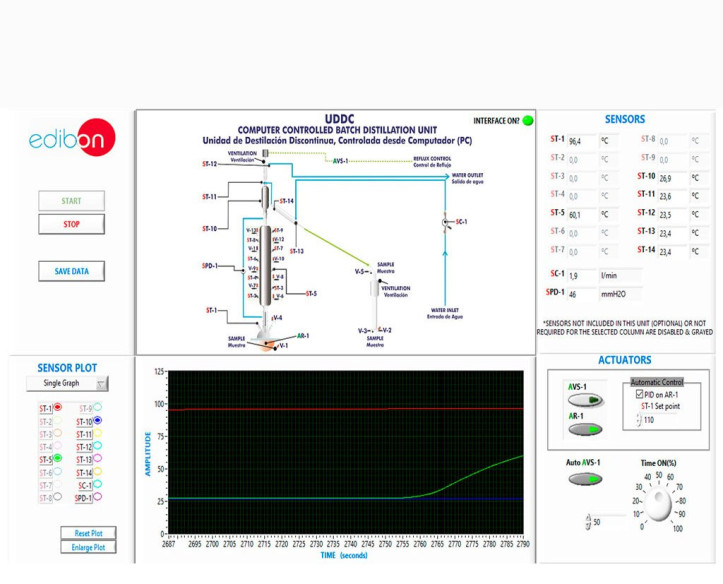This screenshot has width=723, height=584.
Task: Click the ST-14 sensor value 23,4
Action: click(671, 252)
